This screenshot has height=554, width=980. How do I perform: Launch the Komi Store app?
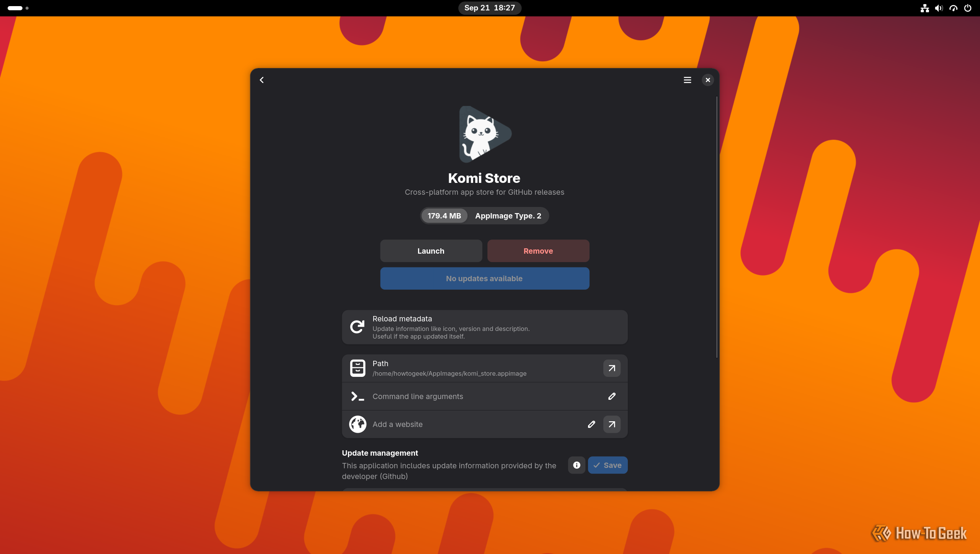tap(431, 251)
